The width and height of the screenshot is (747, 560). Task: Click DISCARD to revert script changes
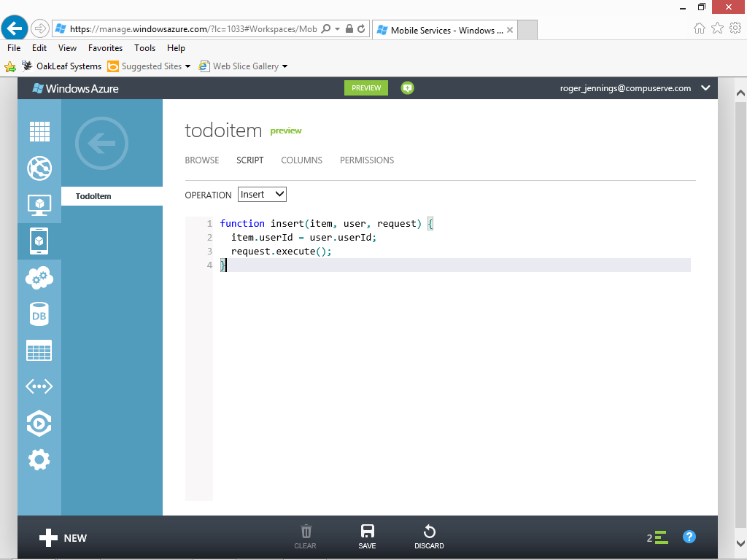pyautogui.click(x=429, y=537)
